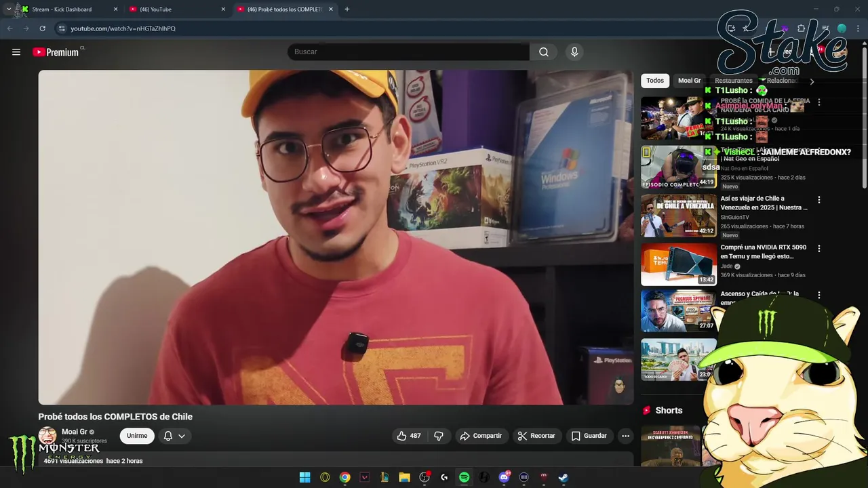The width and height of the screenshot is (868, 488).
Task: Close the Probé todos los COMPLETOS tab
Action: [331, 9]
